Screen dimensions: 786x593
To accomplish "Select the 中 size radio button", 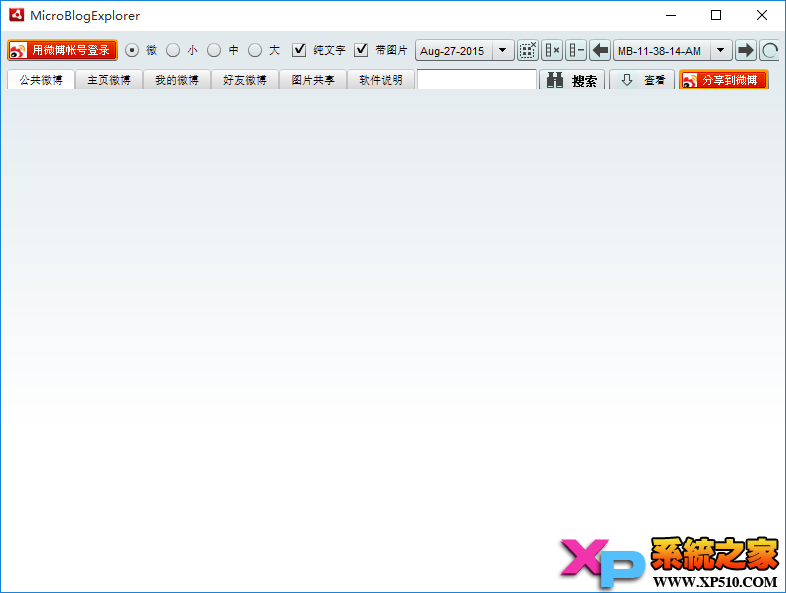I will pos(214,50).
